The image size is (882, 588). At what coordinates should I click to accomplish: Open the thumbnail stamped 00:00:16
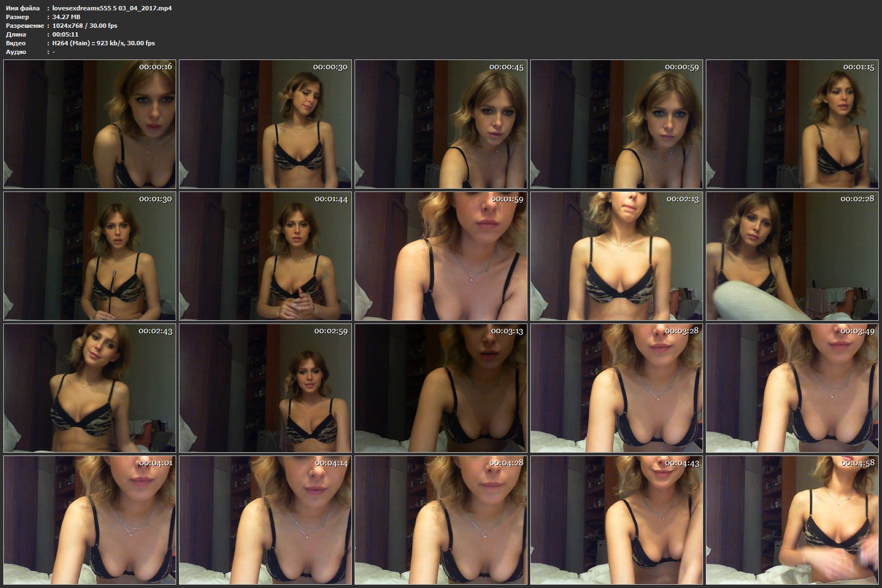coord(89,124)
